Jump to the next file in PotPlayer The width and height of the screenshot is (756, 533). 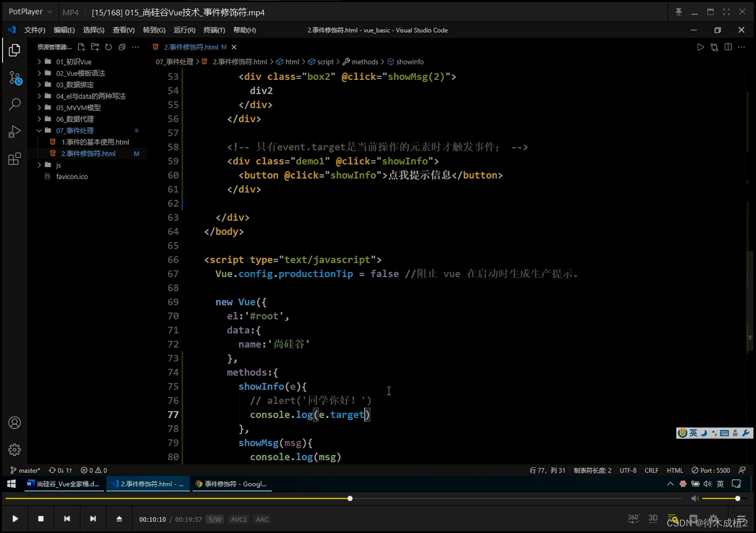[93, 519]
